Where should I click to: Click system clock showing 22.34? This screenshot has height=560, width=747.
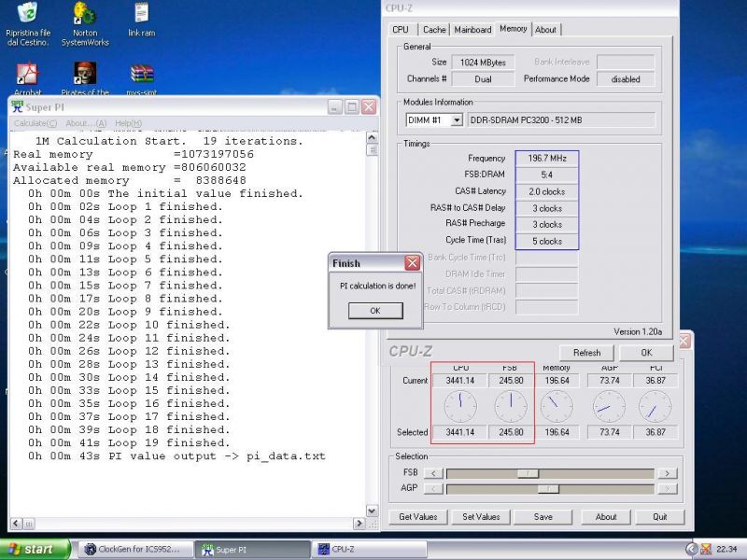[726, 550]
